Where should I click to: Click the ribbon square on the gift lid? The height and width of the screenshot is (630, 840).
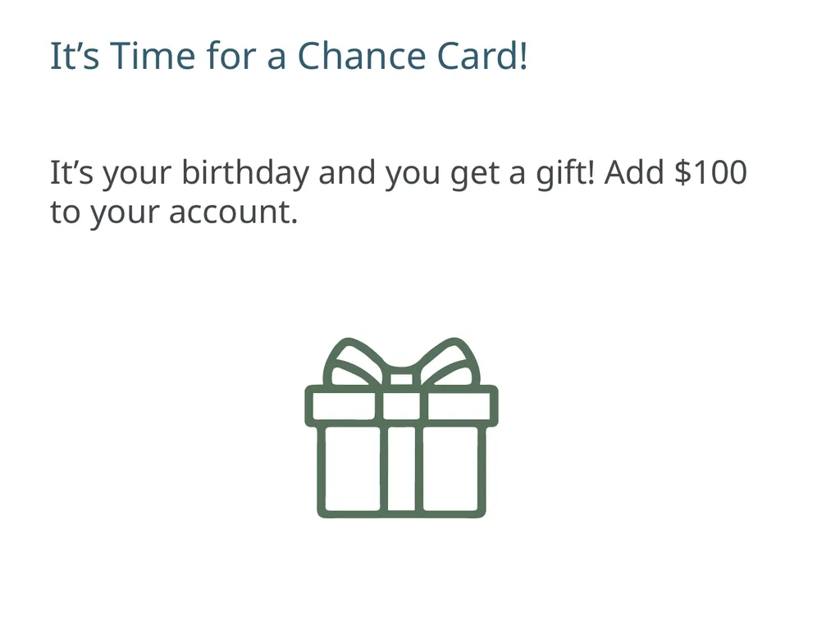coord(401,405)
